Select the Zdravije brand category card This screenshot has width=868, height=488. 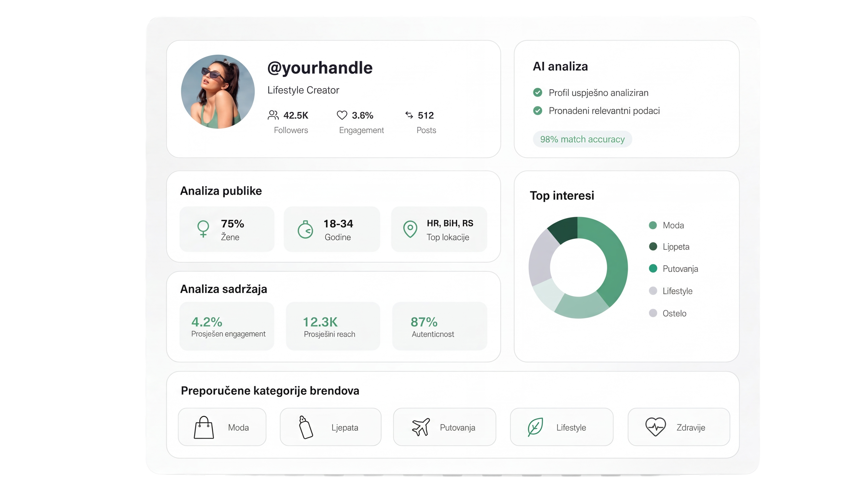[x=679, y=427]
